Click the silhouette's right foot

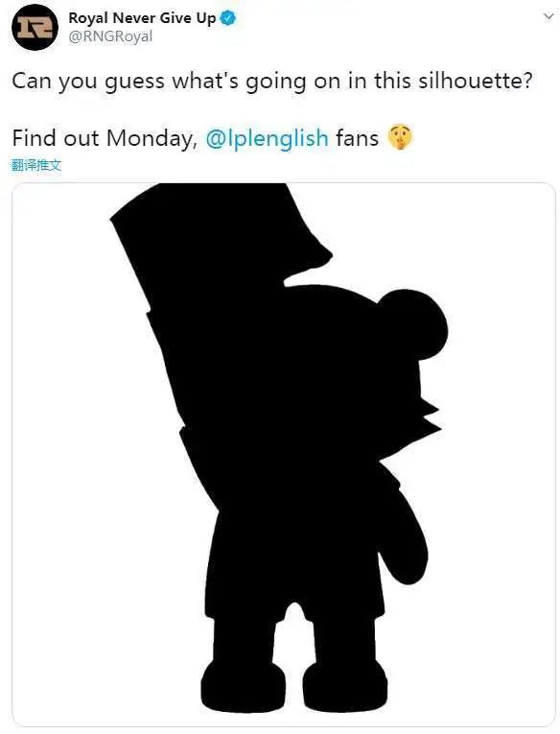tap(345, 685)
